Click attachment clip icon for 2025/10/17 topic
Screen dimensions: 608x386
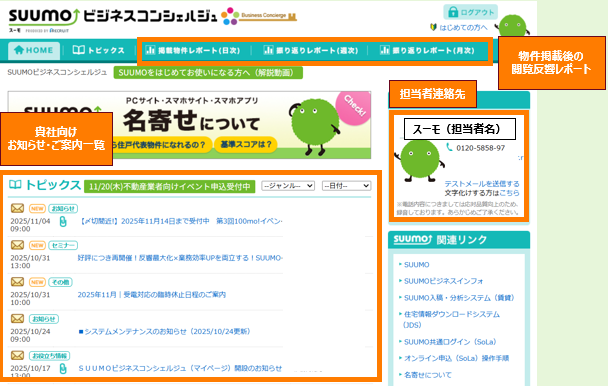(x=63, y=369)
